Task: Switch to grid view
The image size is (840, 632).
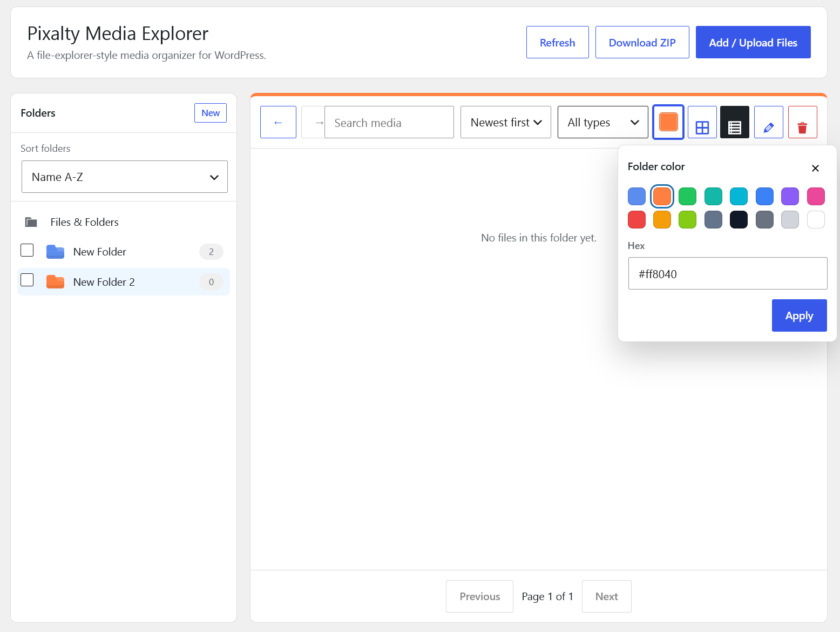Action: tap(702, 122)
